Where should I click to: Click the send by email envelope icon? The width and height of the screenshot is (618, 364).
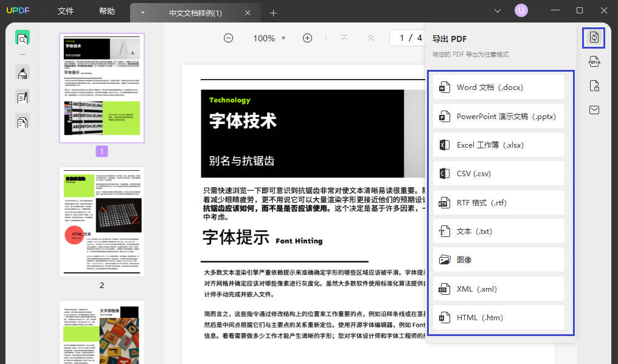pos(594,110)
